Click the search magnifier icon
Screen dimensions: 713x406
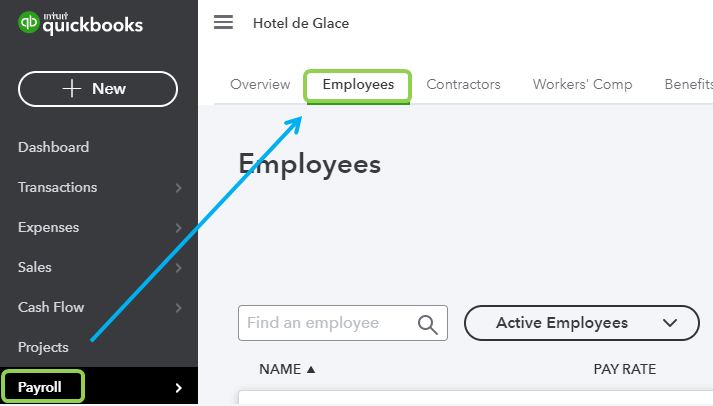tap(427, 324)
